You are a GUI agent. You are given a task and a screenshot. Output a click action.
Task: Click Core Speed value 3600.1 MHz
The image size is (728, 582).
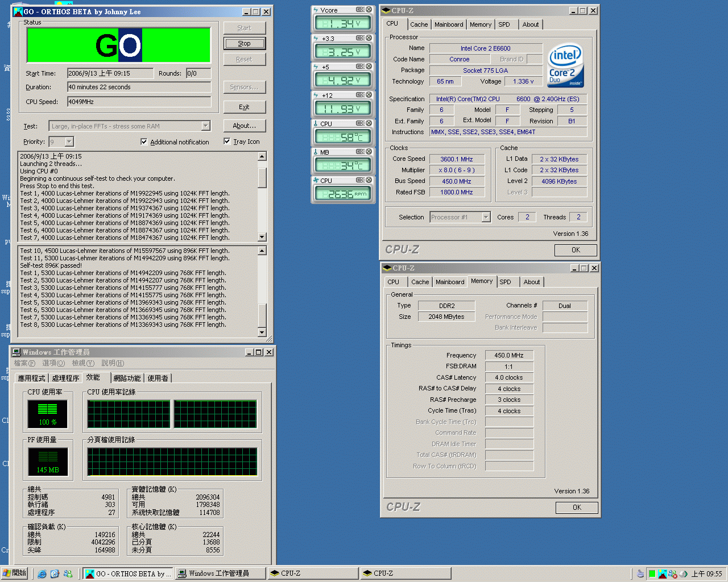click(x=457, y=159)
